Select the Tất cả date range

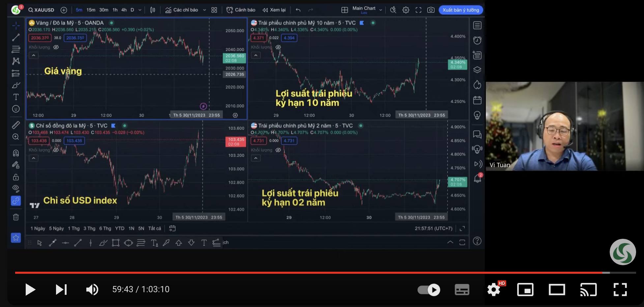point(155,228)
